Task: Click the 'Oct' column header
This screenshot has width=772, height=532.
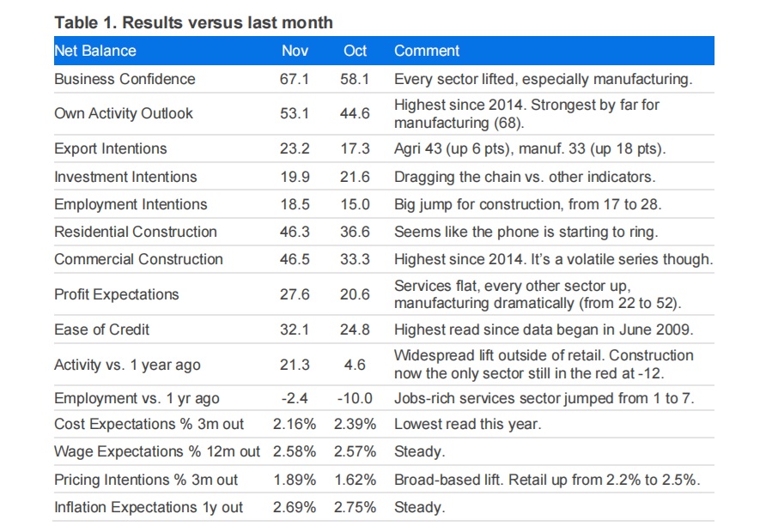Action: click(355, 51)
